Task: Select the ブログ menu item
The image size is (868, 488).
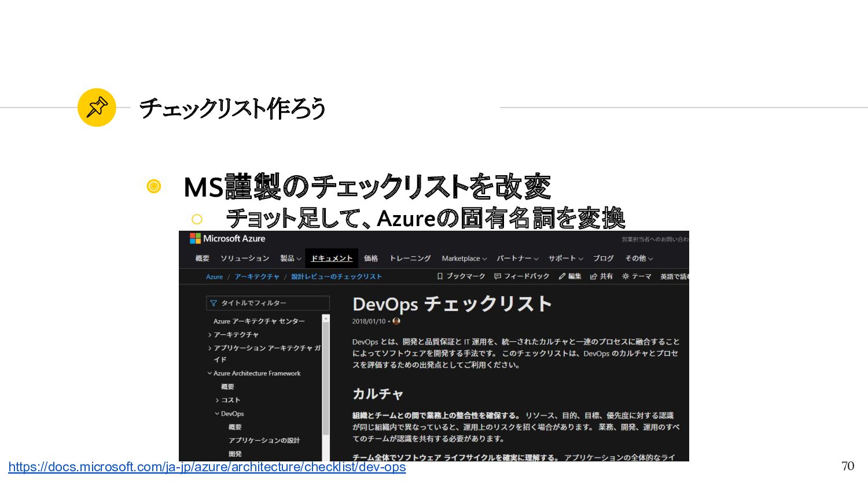Action: (603, 258)
